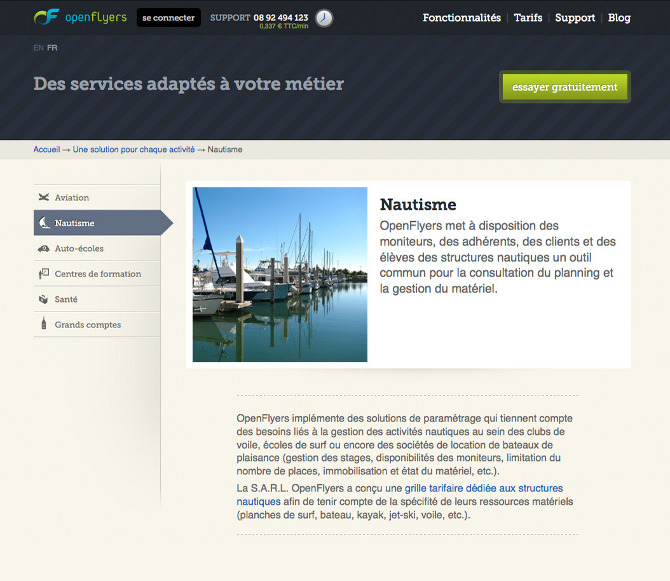The image size is (670, 581).
Task: Click the marina harbor photo
Action: (280, 274)
